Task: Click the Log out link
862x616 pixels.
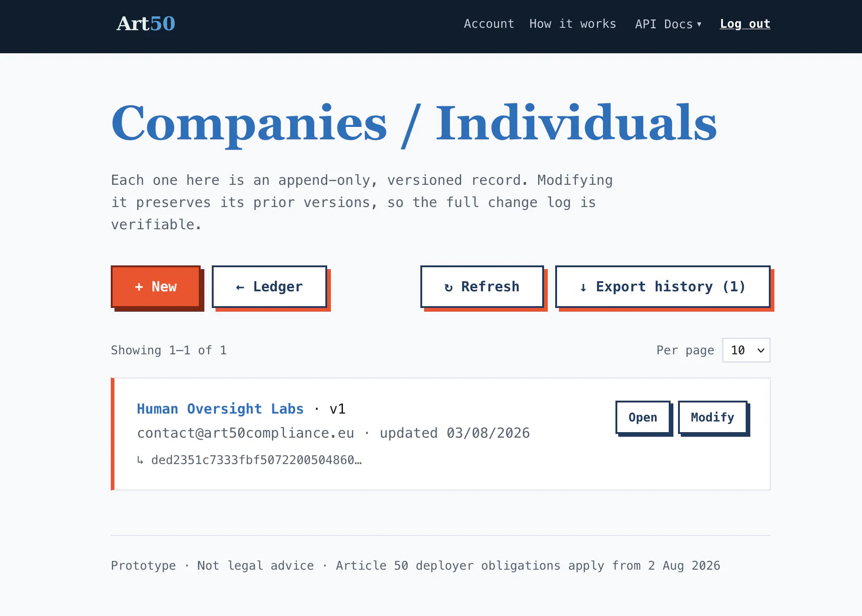Action: [x=745, y=24]
